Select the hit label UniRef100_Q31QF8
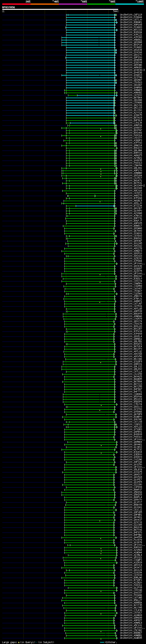Screen dimensions: 146x644 pos(131,362)
